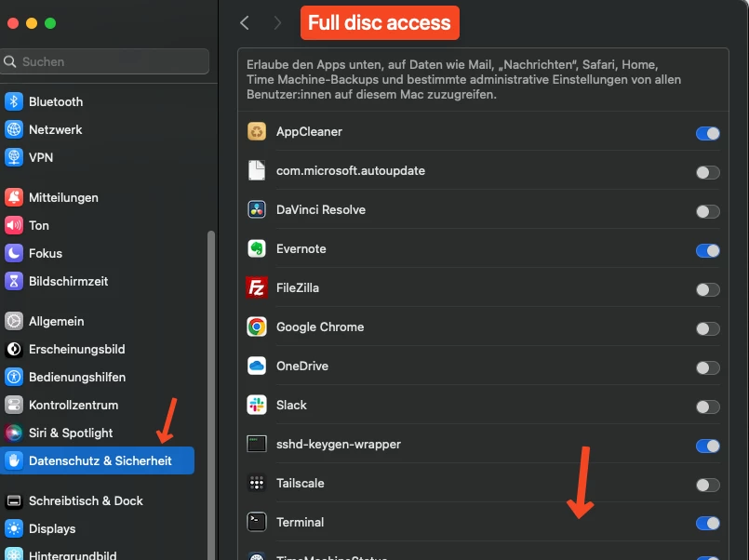The width and height of the screenshot is (749, 560).
Task: Enable the FileZilla toggle
Action: coord(707,290)
